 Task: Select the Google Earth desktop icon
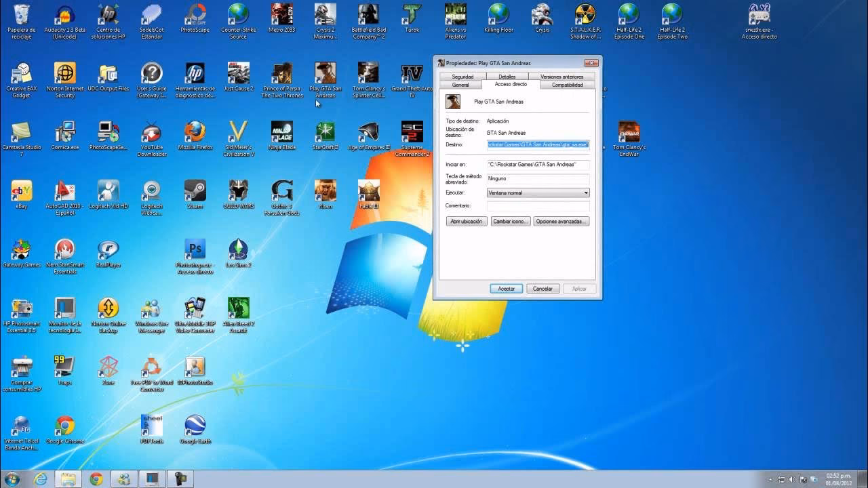click(x=195, y=430)
